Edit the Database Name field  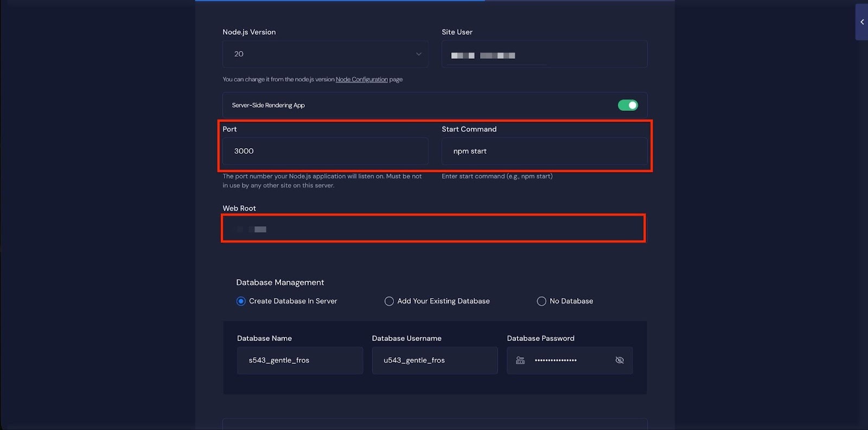(299, 361)
